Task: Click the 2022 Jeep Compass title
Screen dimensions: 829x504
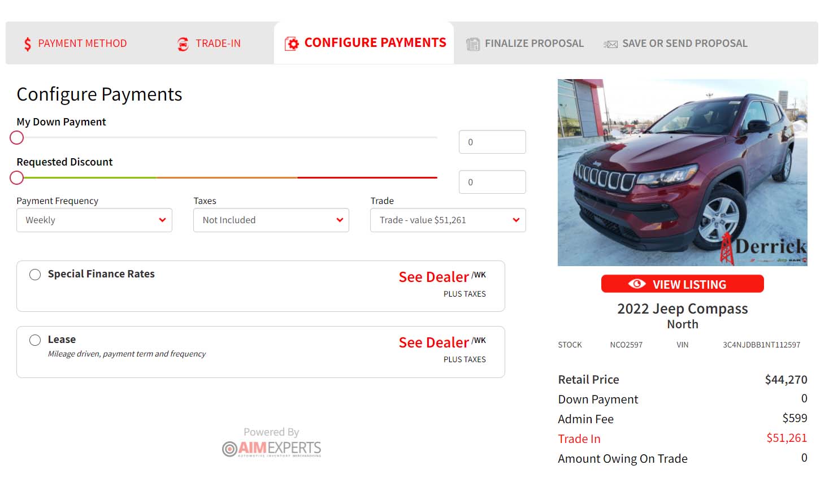Action: [683, 309]
